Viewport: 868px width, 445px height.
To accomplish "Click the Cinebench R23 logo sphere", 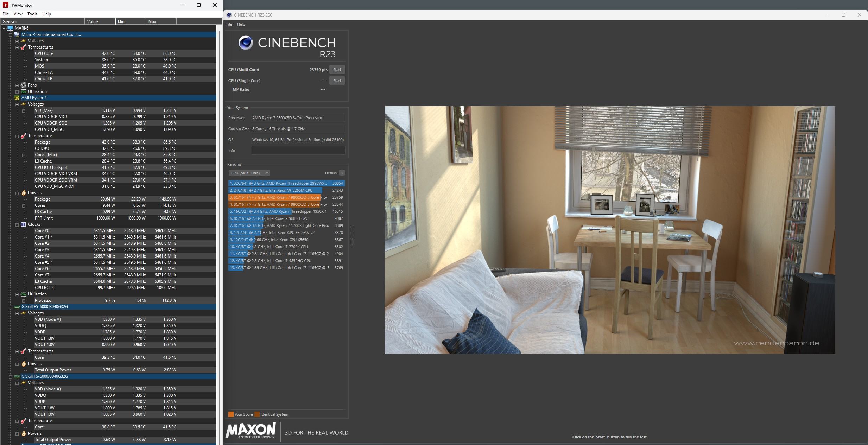I will tap(246, 43).
